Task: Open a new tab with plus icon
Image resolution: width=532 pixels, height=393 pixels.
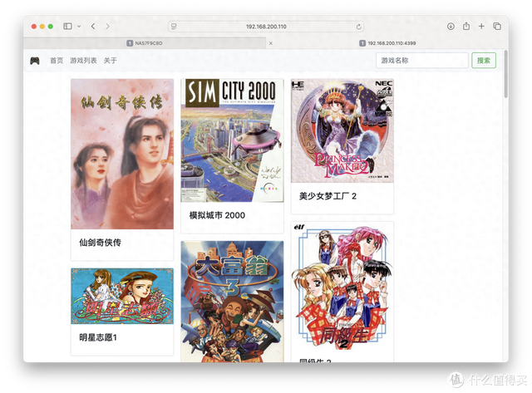Action: [x=481, y=26]
